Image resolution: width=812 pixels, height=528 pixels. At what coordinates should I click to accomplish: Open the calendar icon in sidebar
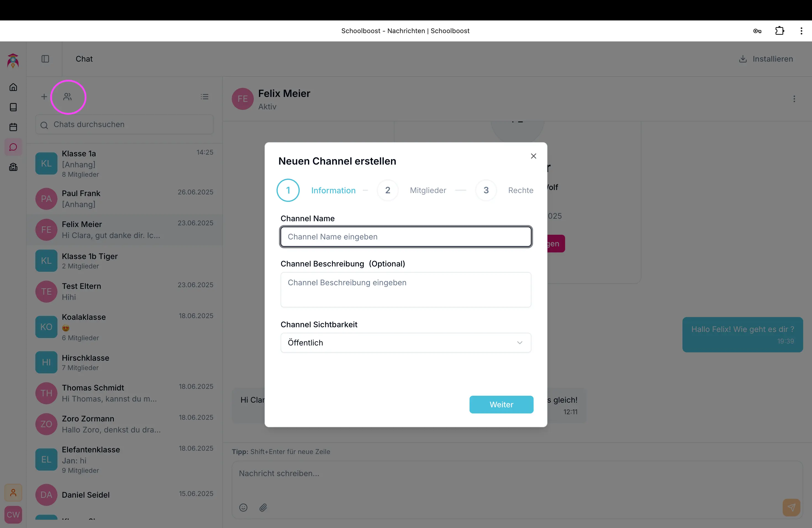(x=13, y=127)
